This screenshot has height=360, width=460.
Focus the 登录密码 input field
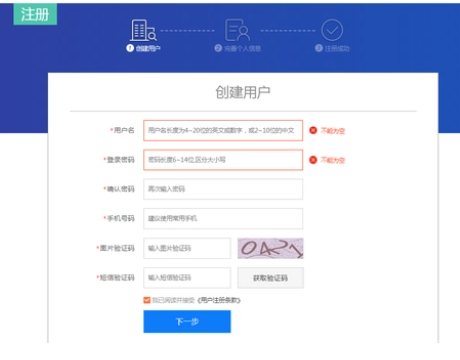pyautogui.click(x=223, y=160)
